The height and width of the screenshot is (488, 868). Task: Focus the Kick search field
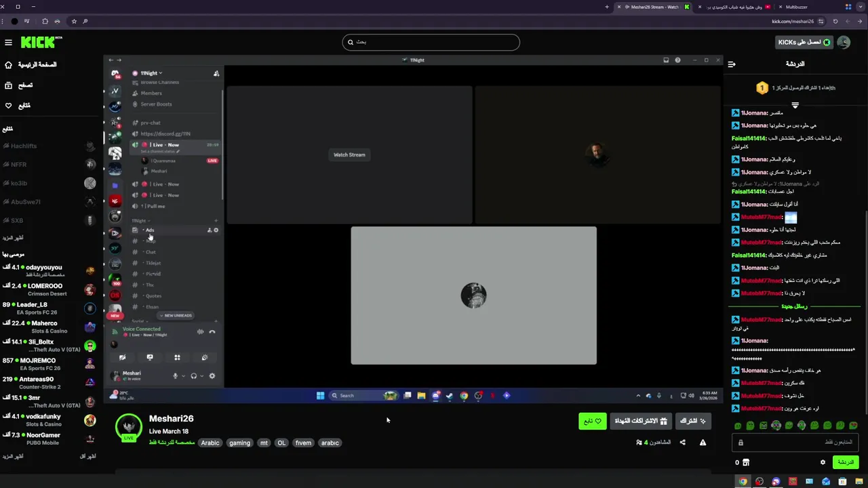[x=431, y=42]
